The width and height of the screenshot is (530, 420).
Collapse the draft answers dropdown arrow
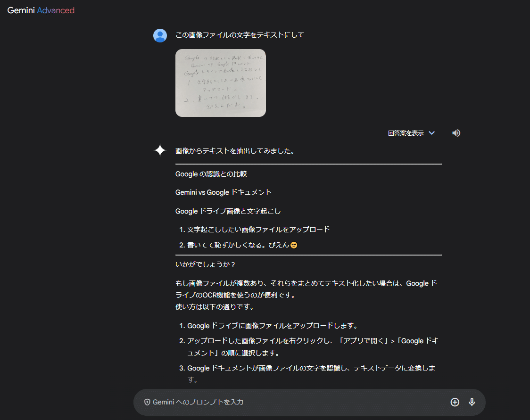(x=431, y=133)
